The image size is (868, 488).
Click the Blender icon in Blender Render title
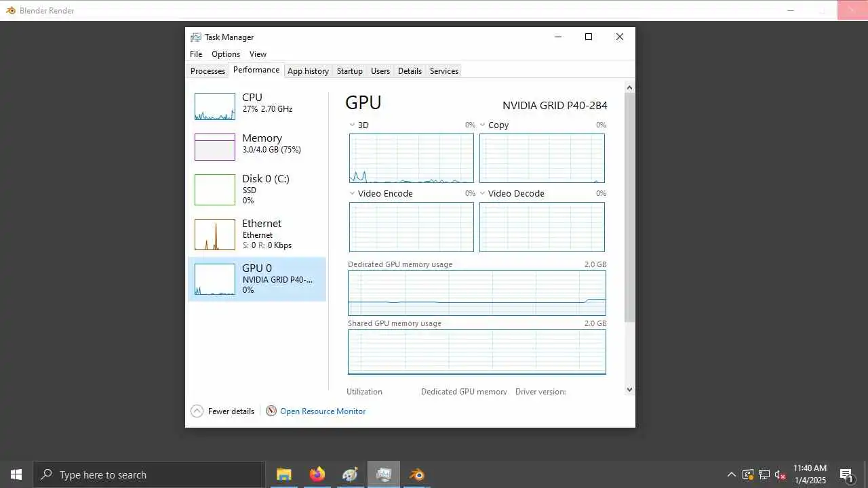point(11,10)
